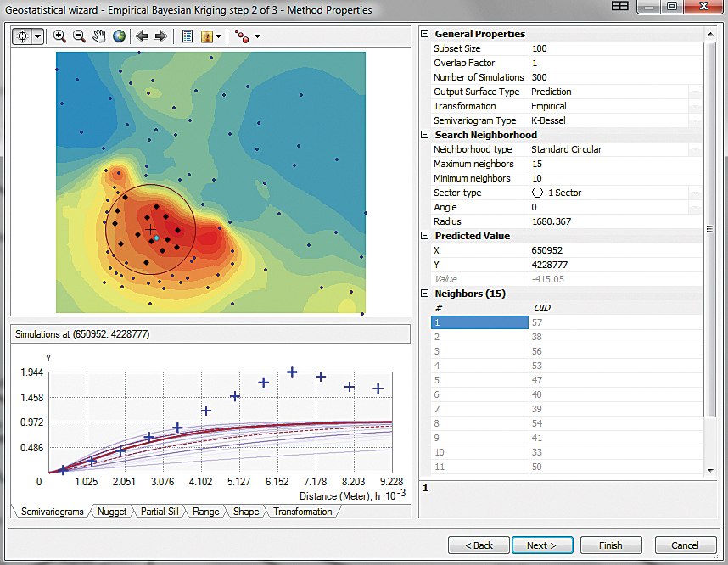This screenshot has height=565, width=728.
Task: Go to next extent with right arrow
Action: (160, 36)
